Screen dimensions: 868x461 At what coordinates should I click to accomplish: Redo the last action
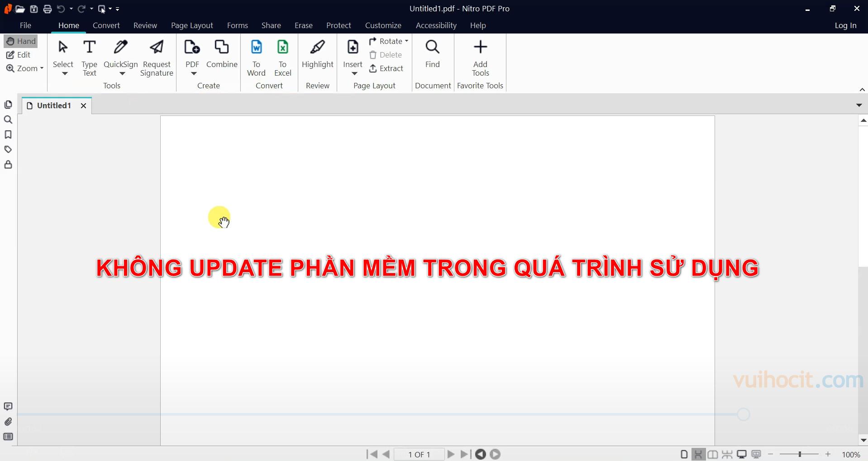[x=81, y=9]
